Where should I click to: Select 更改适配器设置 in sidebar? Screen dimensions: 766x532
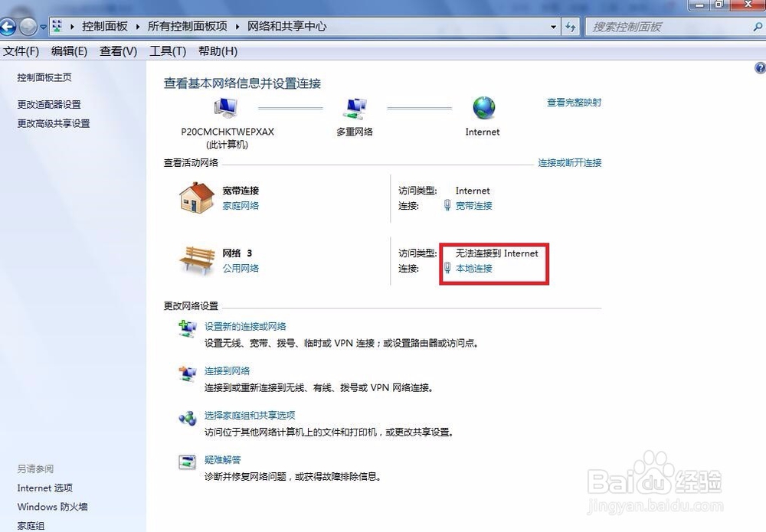(47, 104)
